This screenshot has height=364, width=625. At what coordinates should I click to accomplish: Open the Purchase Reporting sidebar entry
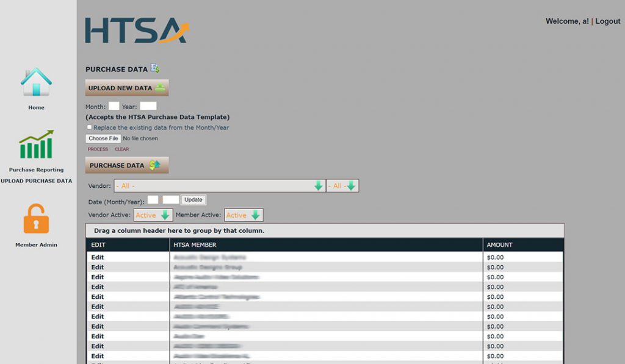[36, 170]
